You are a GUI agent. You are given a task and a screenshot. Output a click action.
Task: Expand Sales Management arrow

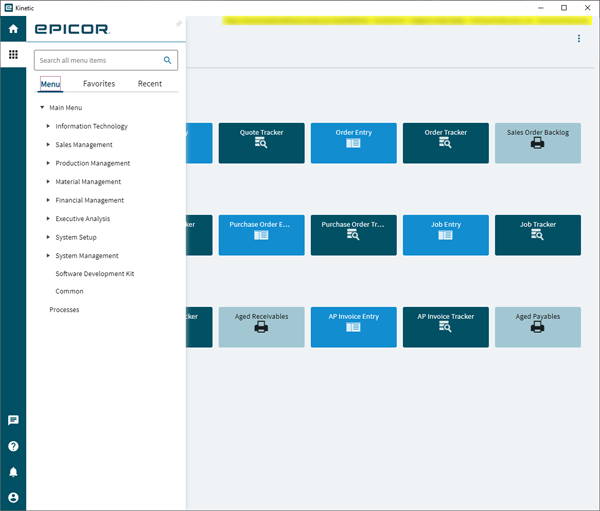click(48, 144)
